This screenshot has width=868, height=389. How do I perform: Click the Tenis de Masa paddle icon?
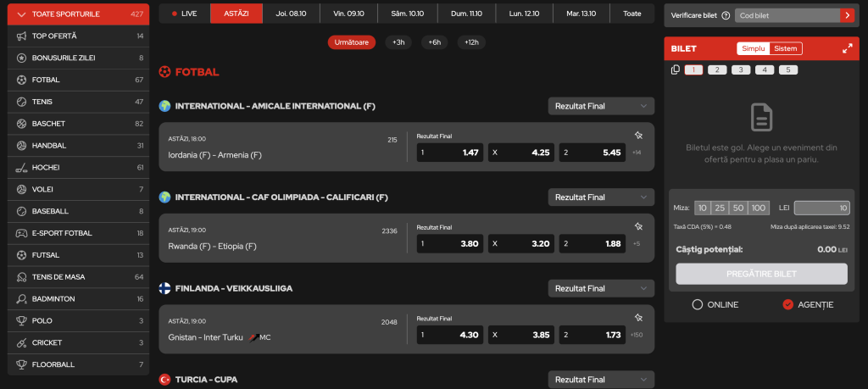[21, 277]
